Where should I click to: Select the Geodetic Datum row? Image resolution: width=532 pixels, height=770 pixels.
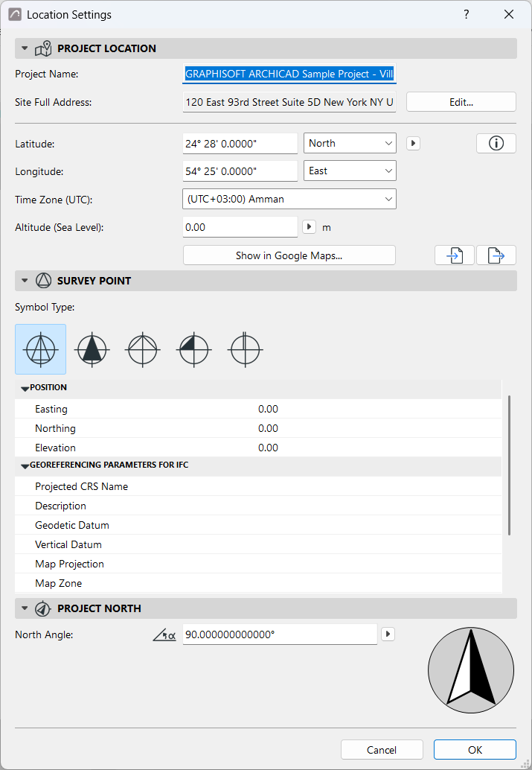[258, 525]
